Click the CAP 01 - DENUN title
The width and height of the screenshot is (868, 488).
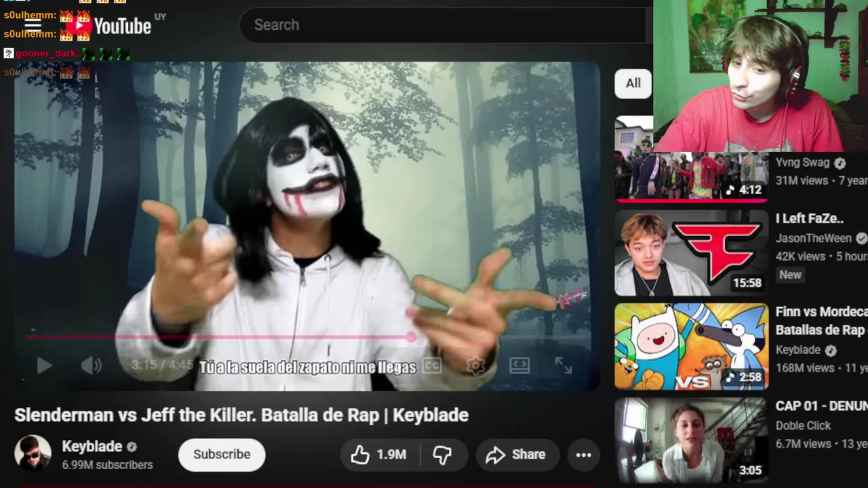(821, 406)
